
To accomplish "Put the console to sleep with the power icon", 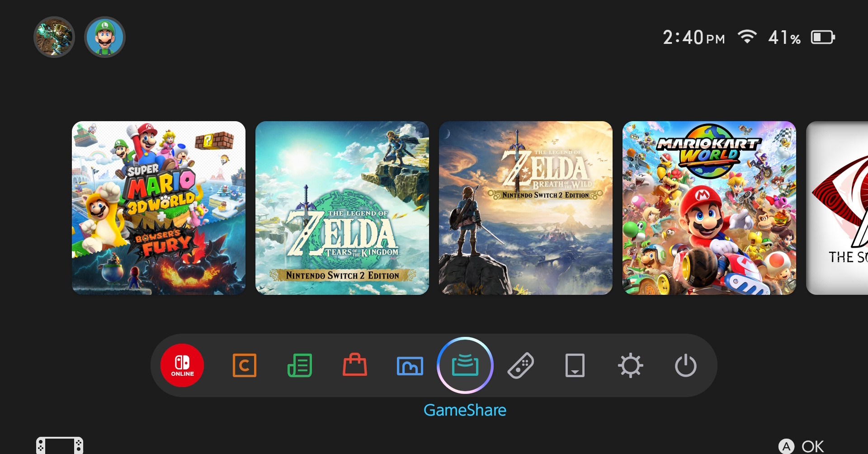I will [x=686, y=365].
